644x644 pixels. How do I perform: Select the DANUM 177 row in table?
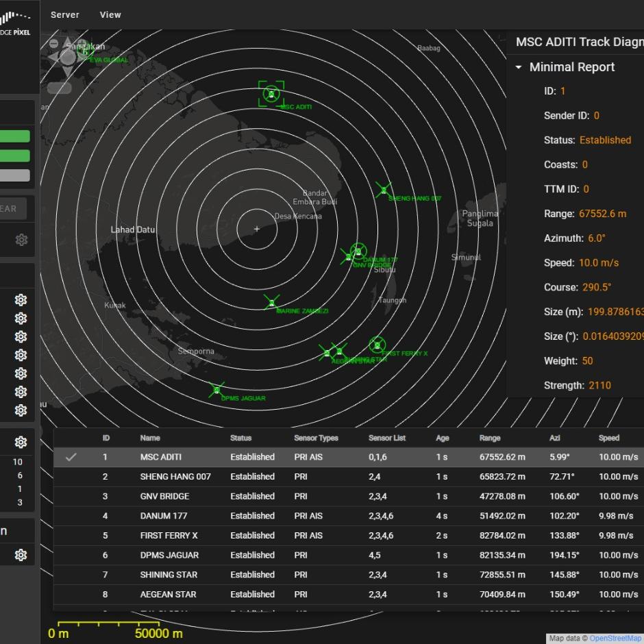(x=349, y=516)
